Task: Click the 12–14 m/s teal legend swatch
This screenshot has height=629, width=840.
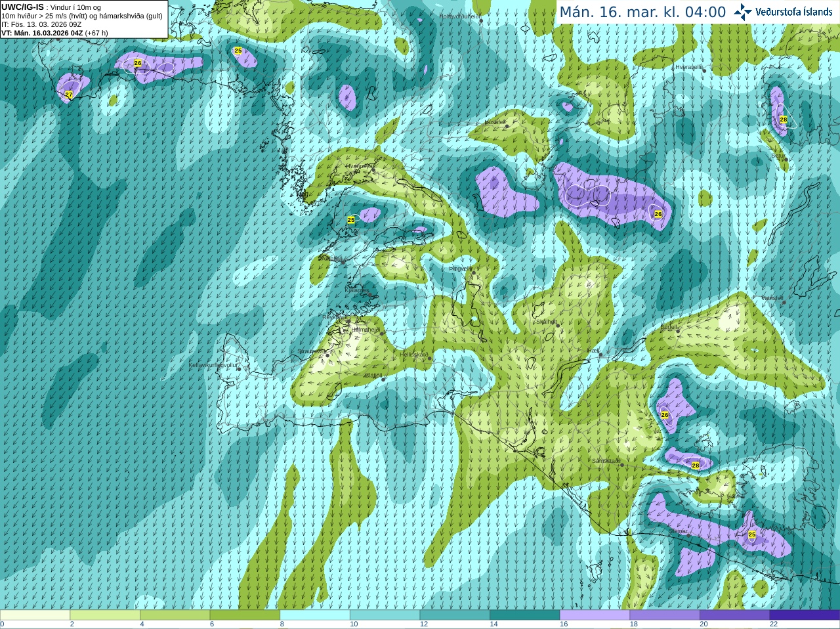Action: point(455,615)
